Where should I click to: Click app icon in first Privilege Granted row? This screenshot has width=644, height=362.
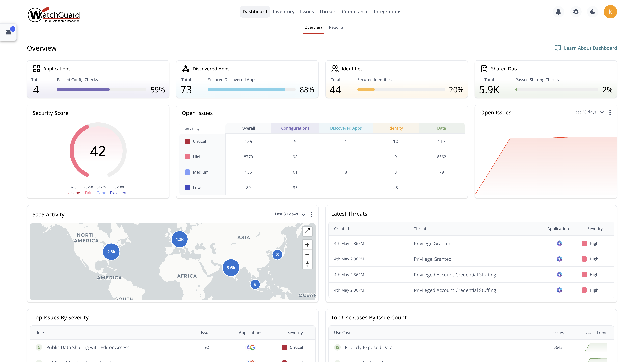[x=559, y=243]
